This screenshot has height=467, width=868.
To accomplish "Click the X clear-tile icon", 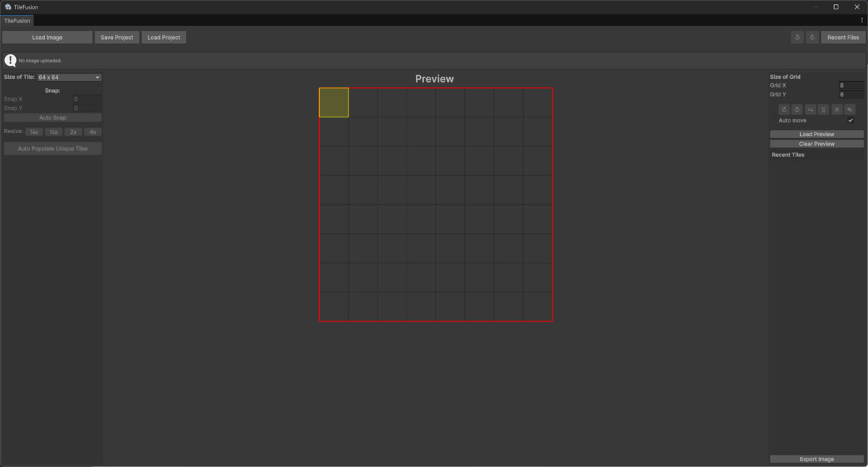I will point(836,109).
